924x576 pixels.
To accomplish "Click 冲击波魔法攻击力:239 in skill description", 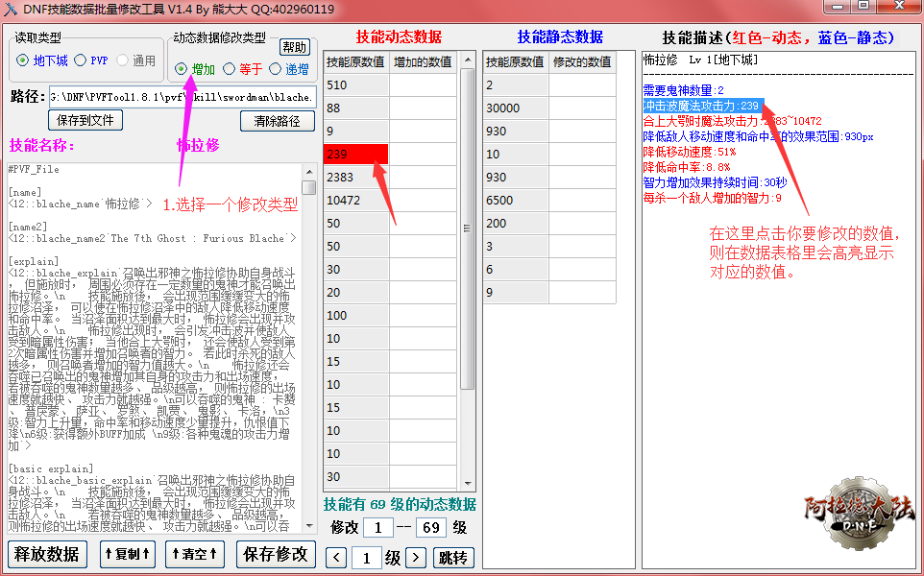I will (702, 106).
